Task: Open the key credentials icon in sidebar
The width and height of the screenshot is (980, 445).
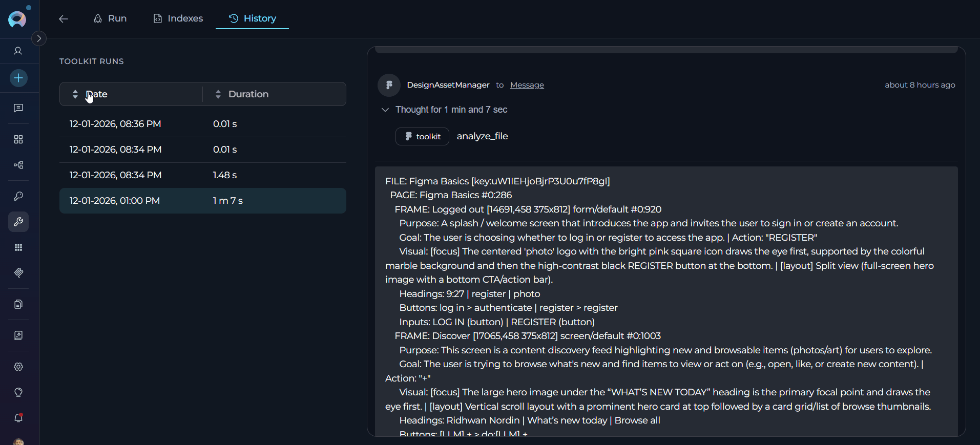Action: click(x=18, y=196)
